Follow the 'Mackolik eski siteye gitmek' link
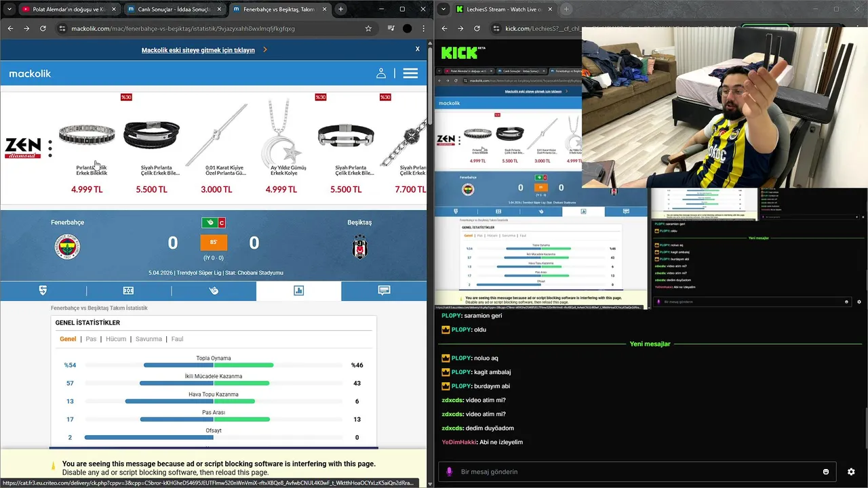 pyautogui.click(x=198, y=50)
